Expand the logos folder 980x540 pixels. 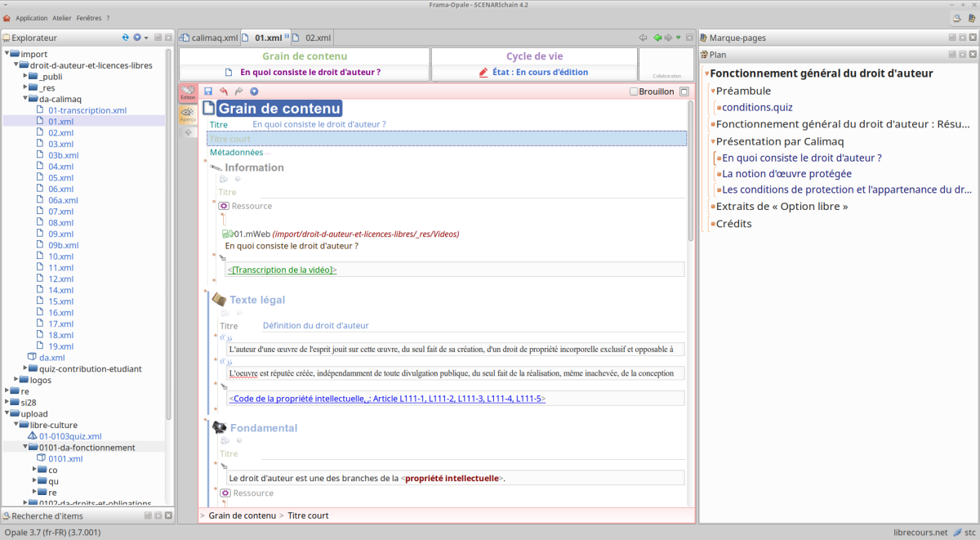[x=16, y=380]
